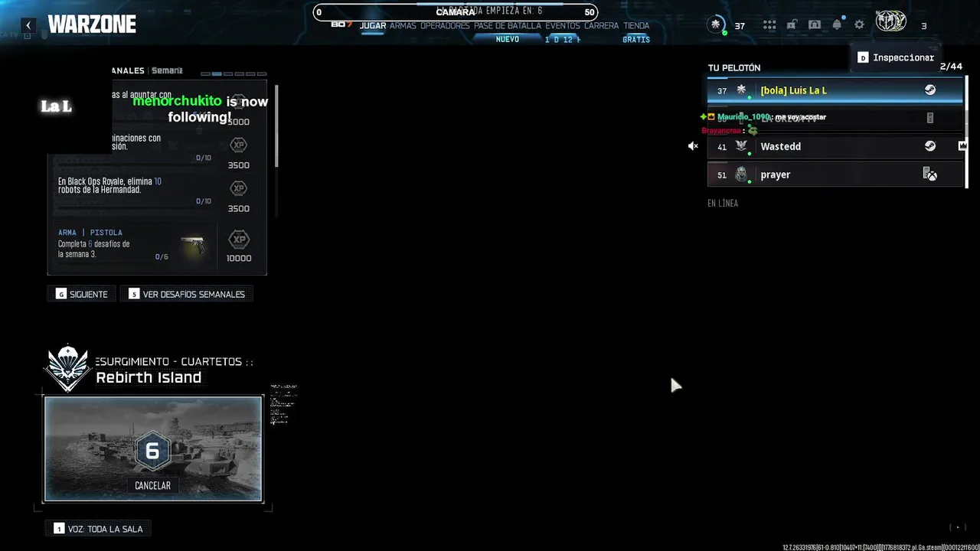This screenshot has height=551, width=980.
Task: Click the 10000 XP reward icon
Action: click(x=239, y=240)
